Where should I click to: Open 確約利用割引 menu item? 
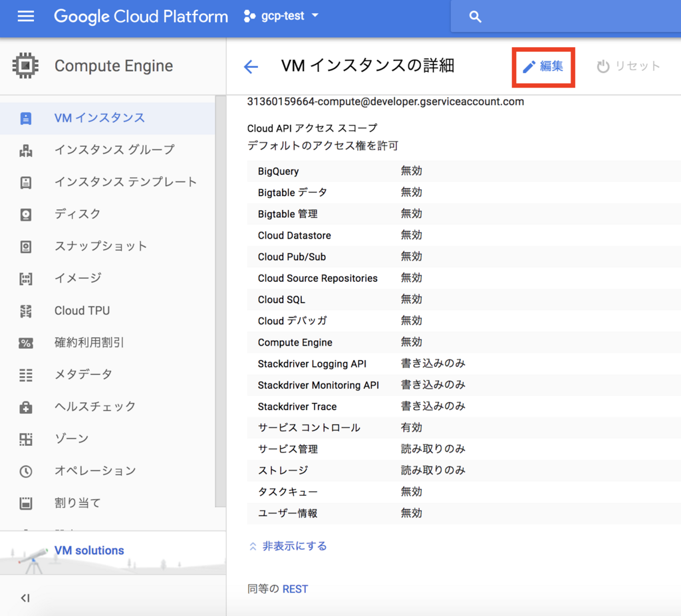(107, 343)
